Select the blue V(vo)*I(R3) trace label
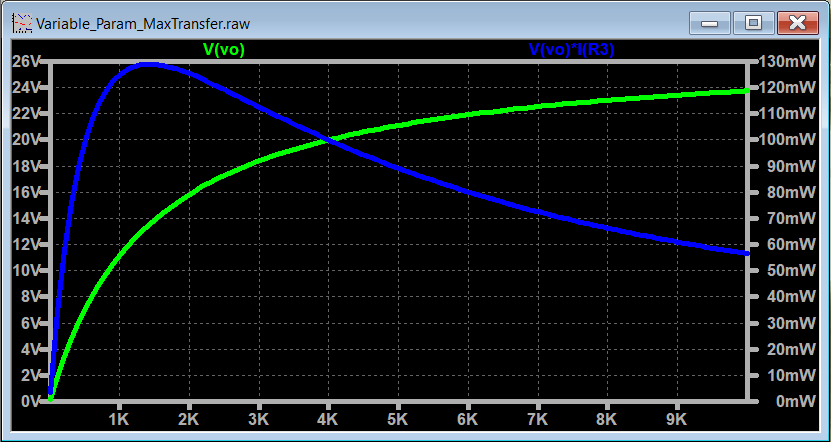Viewport: 831px width, 442px height. tap(570, 48)
